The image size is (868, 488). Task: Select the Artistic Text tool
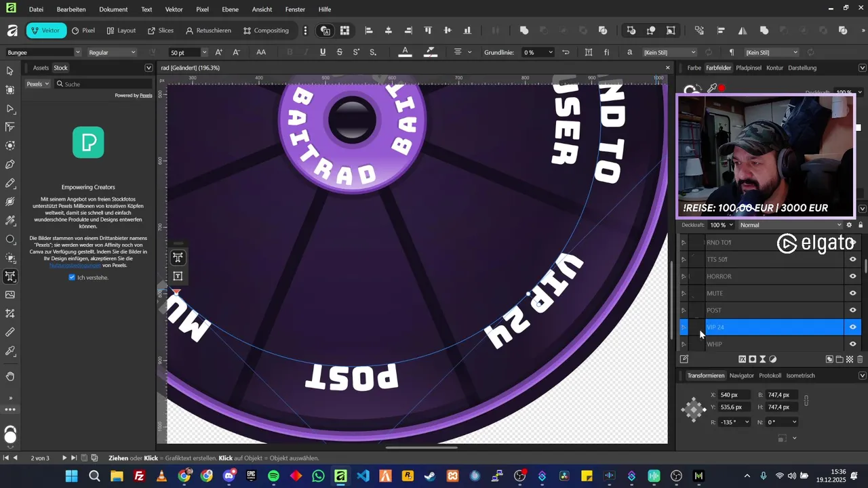10,276
